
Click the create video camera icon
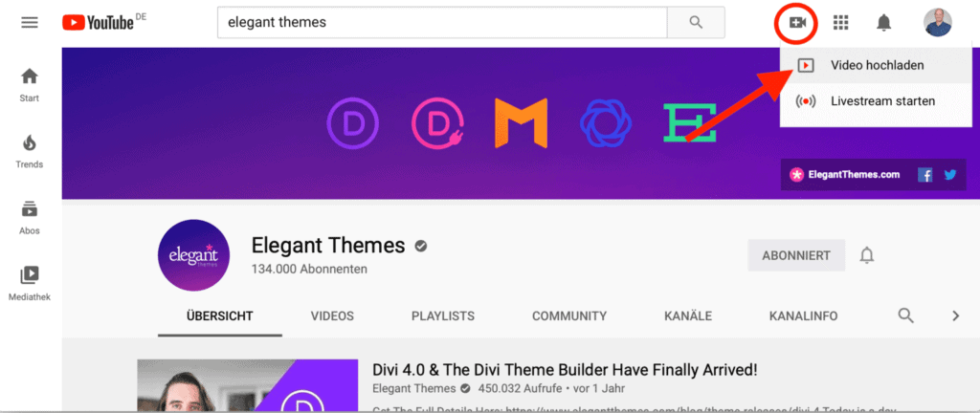tap(797, 23)
